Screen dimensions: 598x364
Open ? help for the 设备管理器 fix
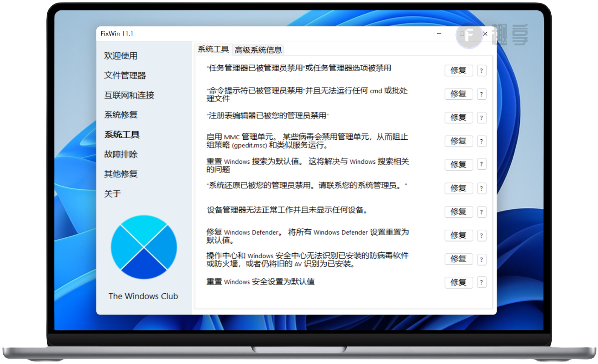482,212
